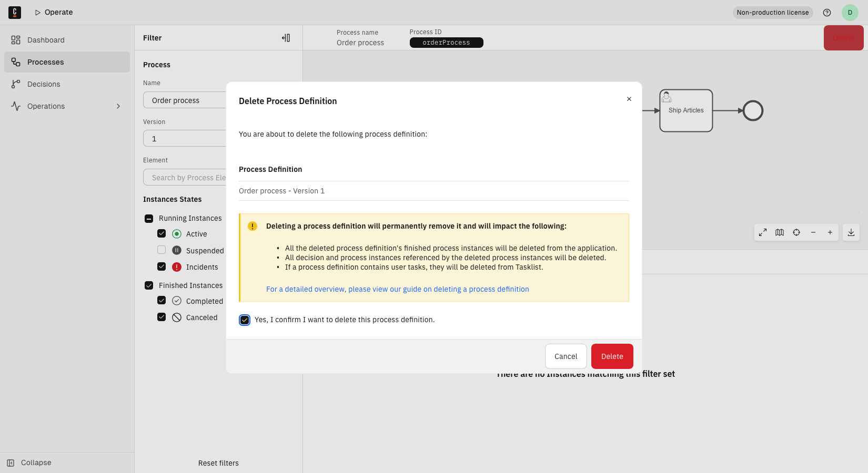Screen dimensions: 868x473
Task: Open the guide on deleting a process definition
Action: (x=398, y=289)
